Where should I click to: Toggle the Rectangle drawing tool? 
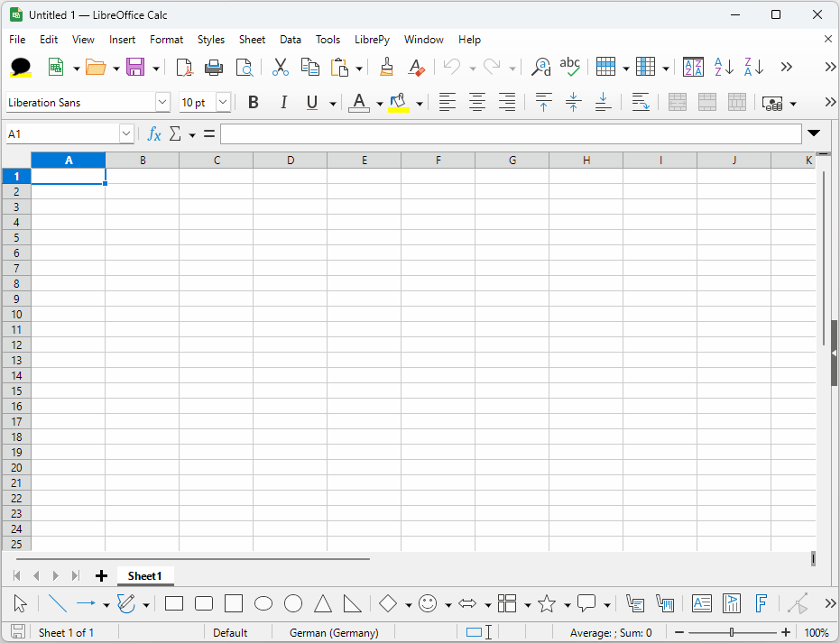[x=174, y=604]
